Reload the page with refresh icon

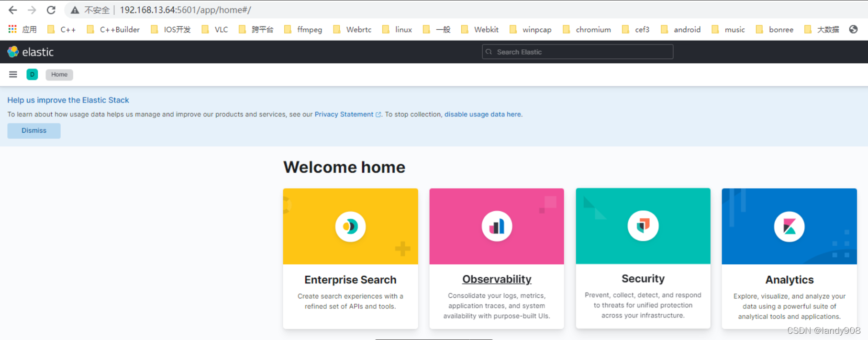[x=51, y=10]
